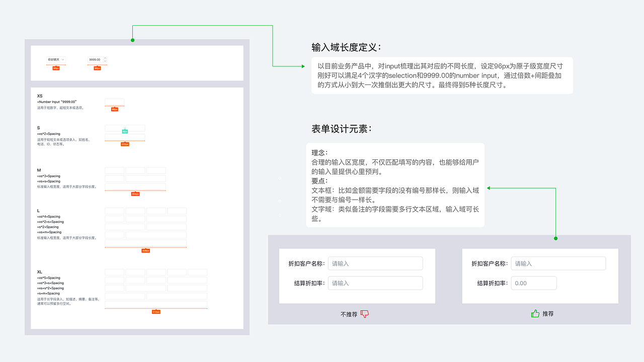Click the 推荐 caption text

pyautogui.click(x=548, y=314)
